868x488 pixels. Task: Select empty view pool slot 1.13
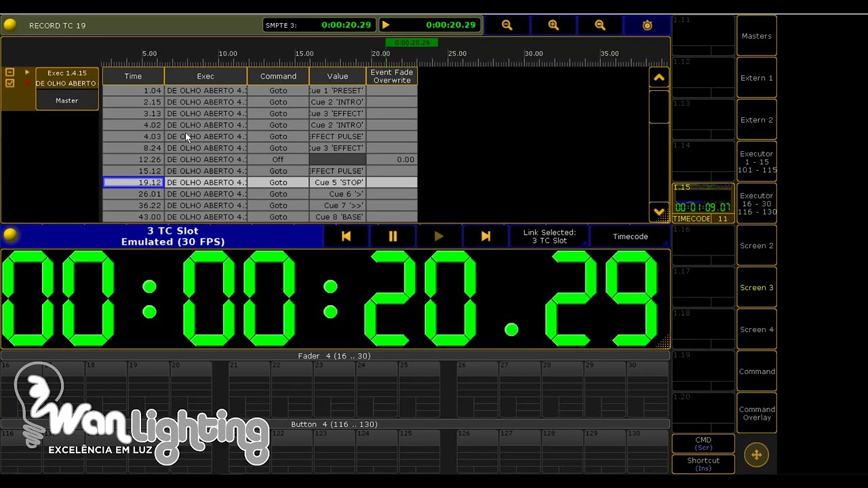pyautogui.click(x=703, y=120)
